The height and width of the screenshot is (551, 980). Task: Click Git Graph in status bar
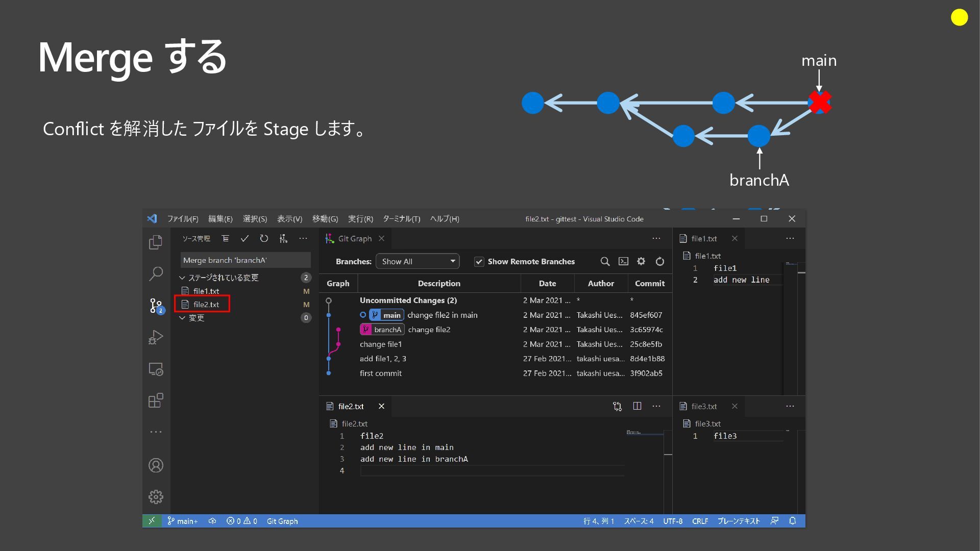pos(282,521)
